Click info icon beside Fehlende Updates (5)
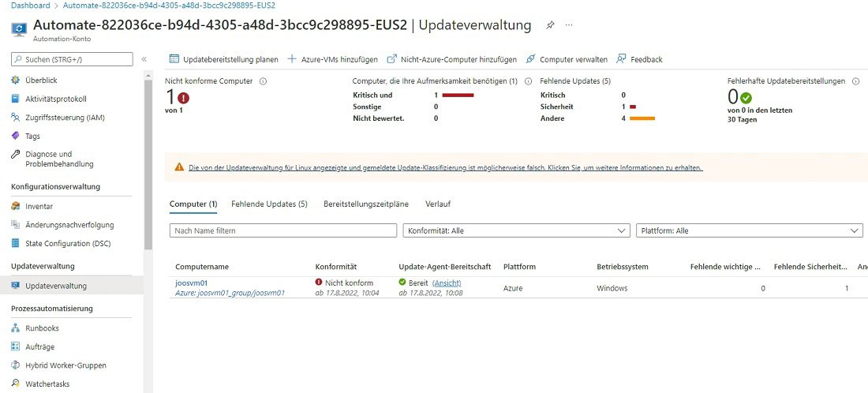Screen dimensions: 868x393 pos(622,80)
